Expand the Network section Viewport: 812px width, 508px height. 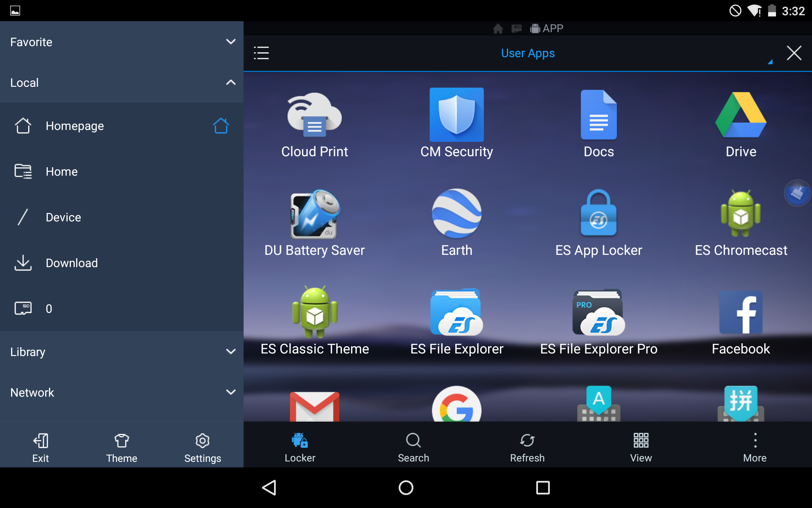coord(230,392)
